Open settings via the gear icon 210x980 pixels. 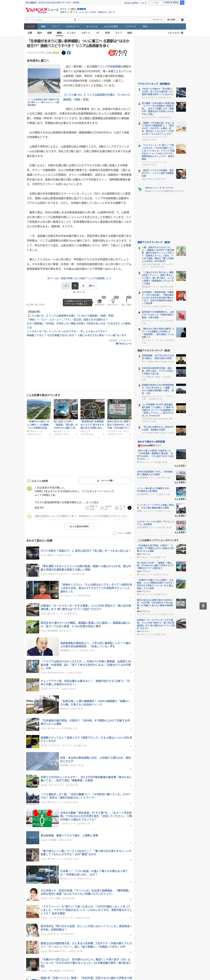point(182,20)
